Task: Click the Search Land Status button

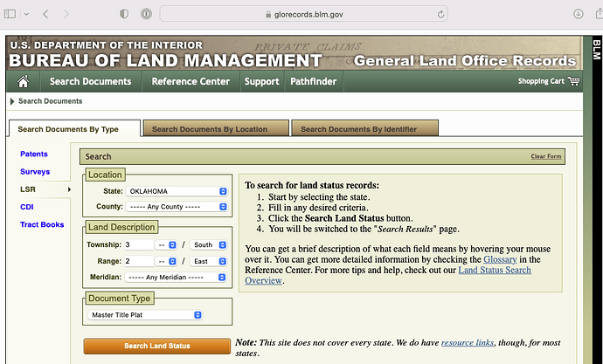Action: click(157, 346)
